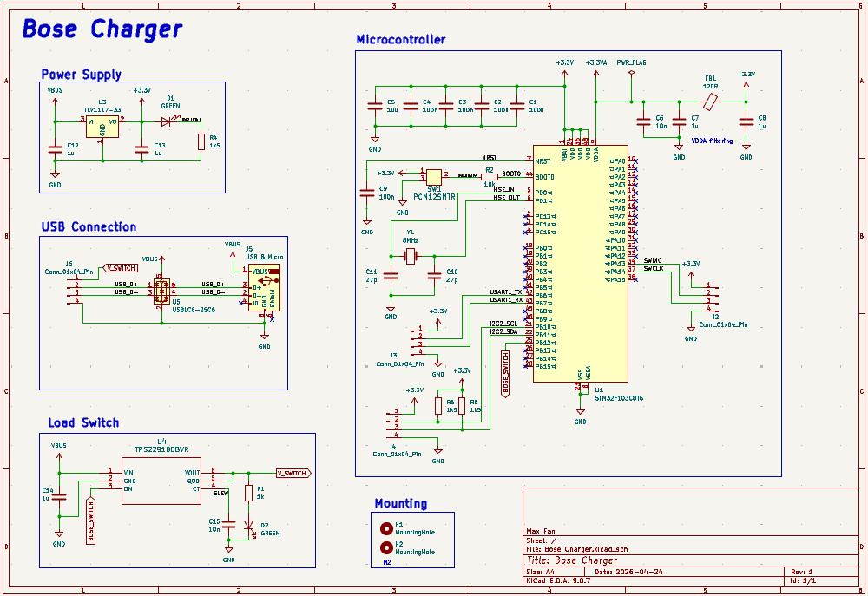Select the HSE_OUT net label
Screen dimensions: 868x596
click(507, 198)
